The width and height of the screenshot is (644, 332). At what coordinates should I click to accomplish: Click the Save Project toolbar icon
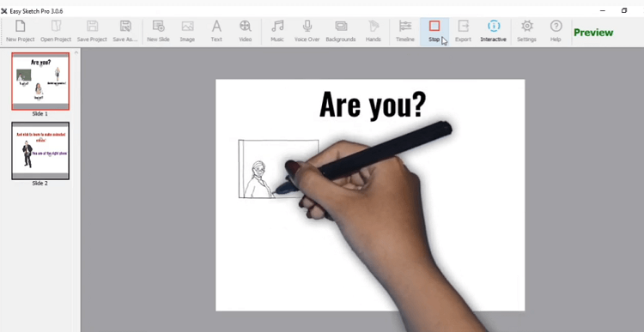tap(92, 31)
